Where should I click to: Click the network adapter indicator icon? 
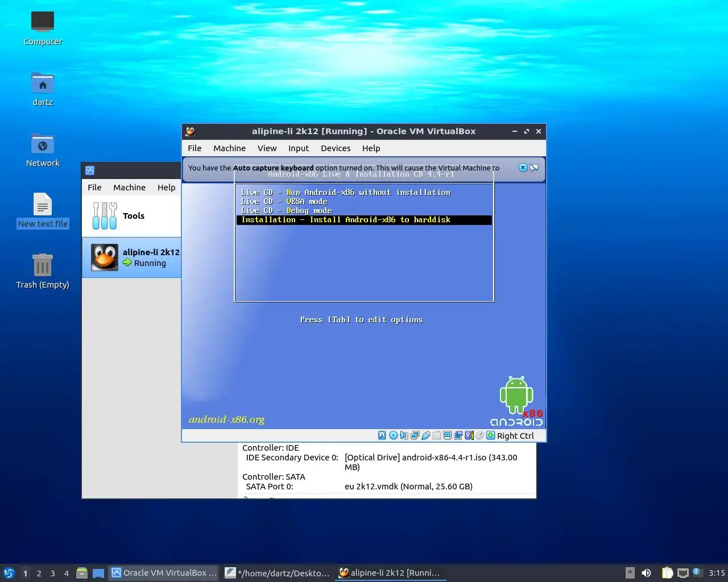pyautogui.click(x=415, y=435)
